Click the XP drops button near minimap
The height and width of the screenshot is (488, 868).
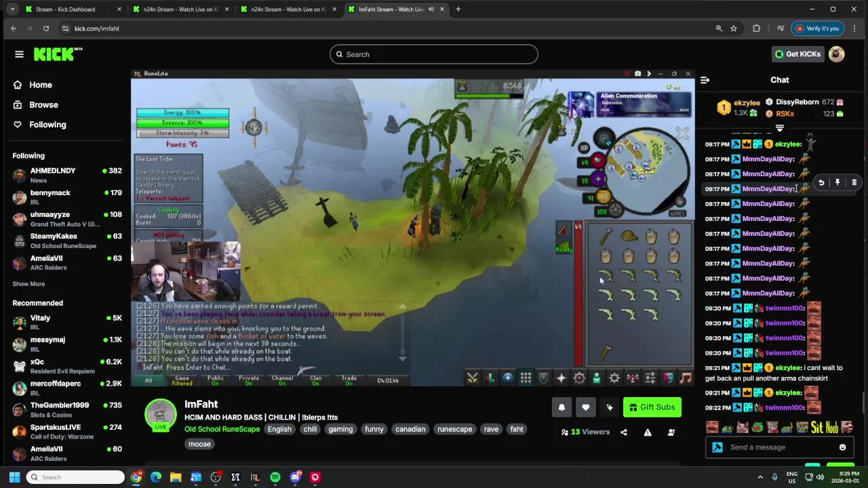(x=584, y=147)
